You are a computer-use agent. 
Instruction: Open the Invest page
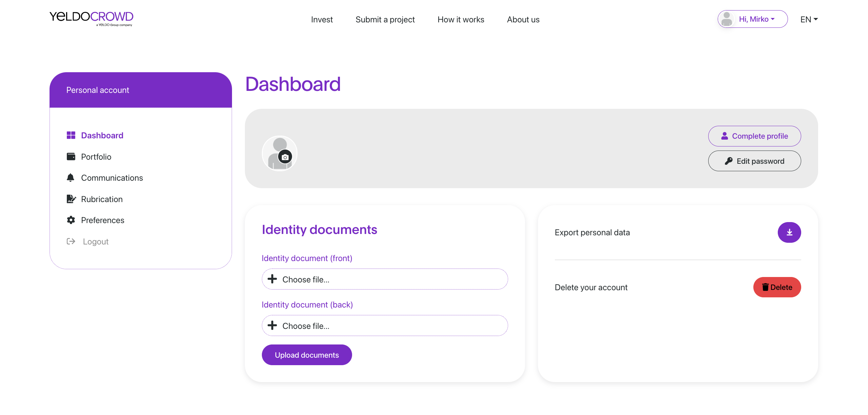coord(322,20)
